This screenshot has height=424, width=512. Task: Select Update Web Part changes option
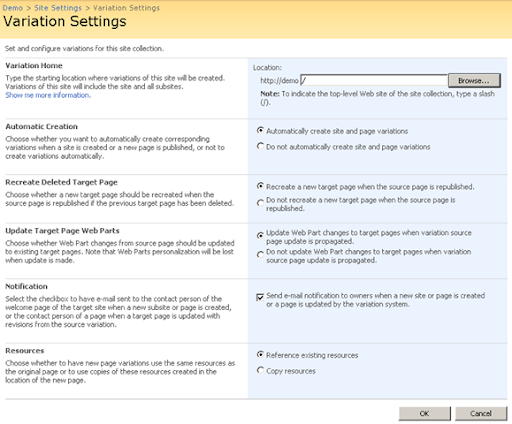(x=260, y=236)
